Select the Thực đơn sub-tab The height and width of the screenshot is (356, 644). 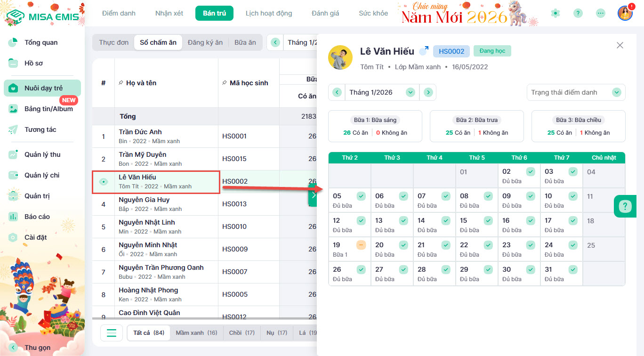coord(113,42)
